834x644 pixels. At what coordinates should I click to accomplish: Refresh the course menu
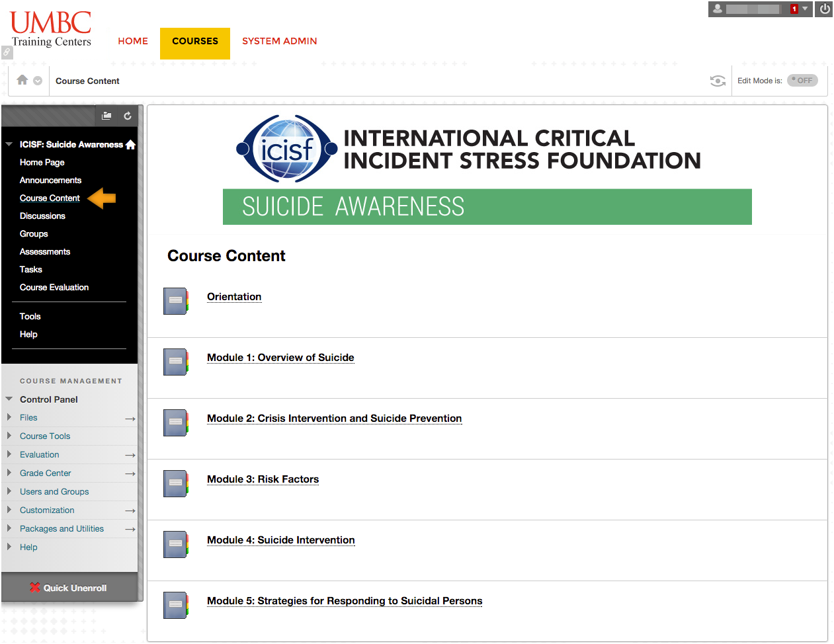pos(128,116)
